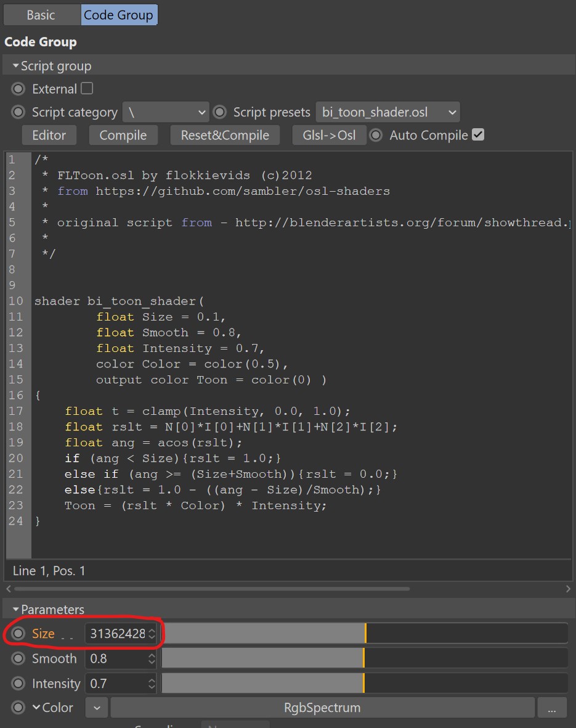Click code line 'if (ang < Size){rslt = 1.0;}'
Screen dimensions: 576x728
click(172, 458)
